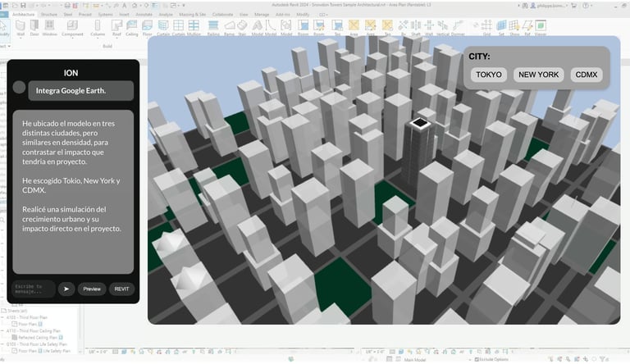This screenshot has width=630, height=364.
Task: Select the Door tool
Action: 34,28
